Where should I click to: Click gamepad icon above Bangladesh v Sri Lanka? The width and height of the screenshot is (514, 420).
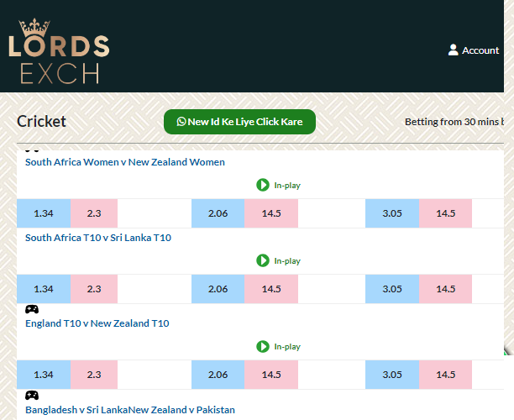(x=32, y=396)
